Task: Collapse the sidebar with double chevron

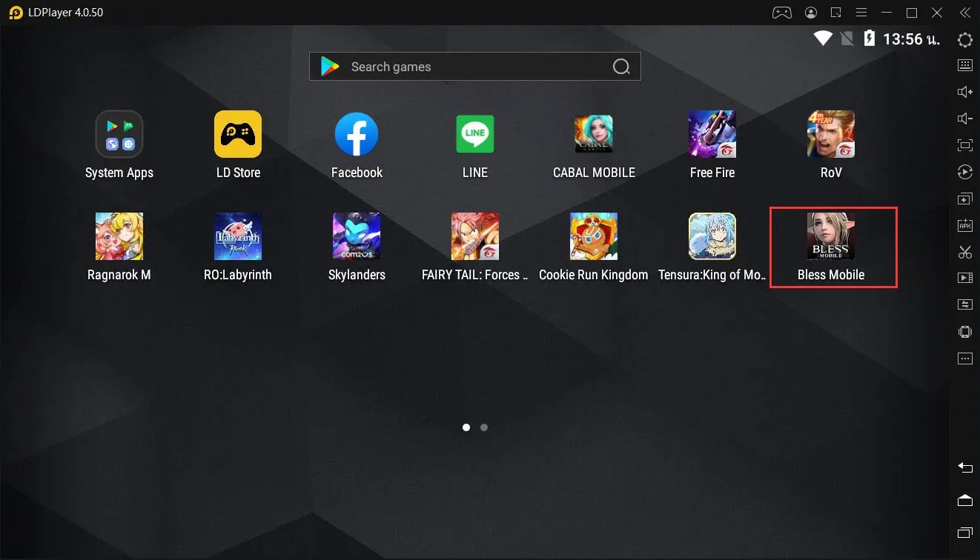Action: [x=964, y=13]
